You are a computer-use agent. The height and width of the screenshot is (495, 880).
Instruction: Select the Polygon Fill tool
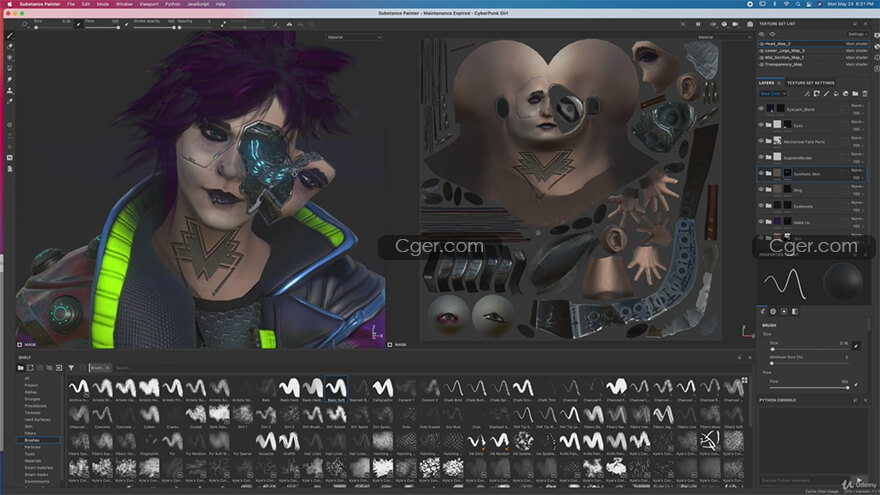tap(10, 68)
